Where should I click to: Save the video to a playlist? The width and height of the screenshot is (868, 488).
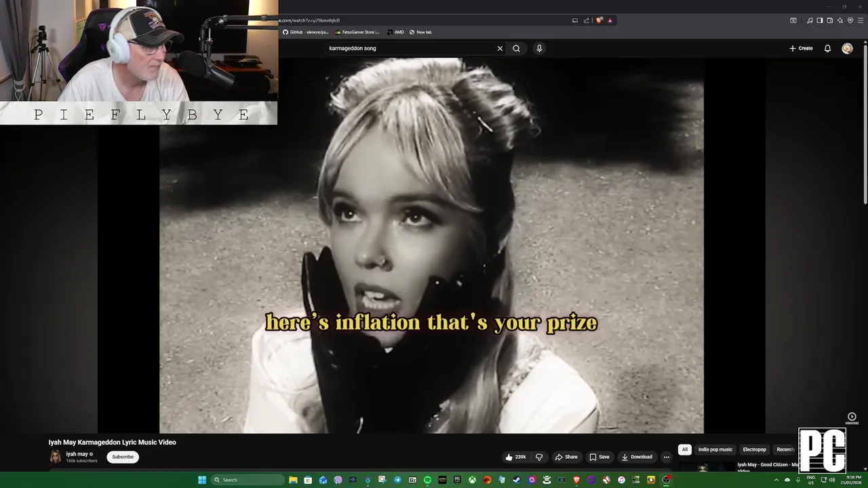599,457
